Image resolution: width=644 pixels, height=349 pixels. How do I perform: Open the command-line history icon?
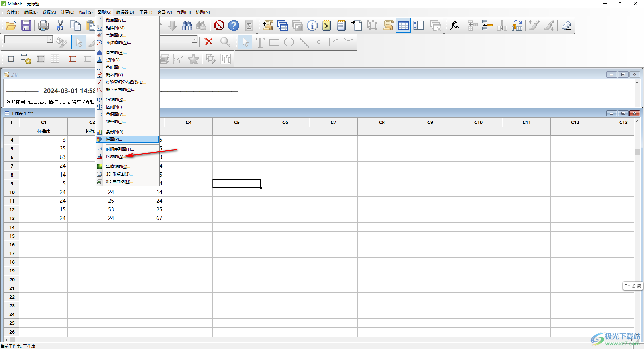327,26
